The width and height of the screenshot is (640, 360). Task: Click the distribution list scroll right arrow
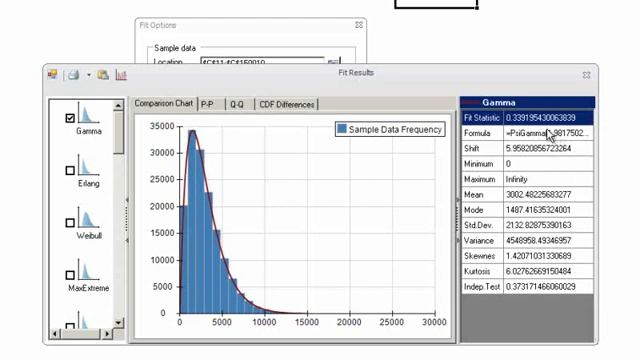(x=107, y=334)
